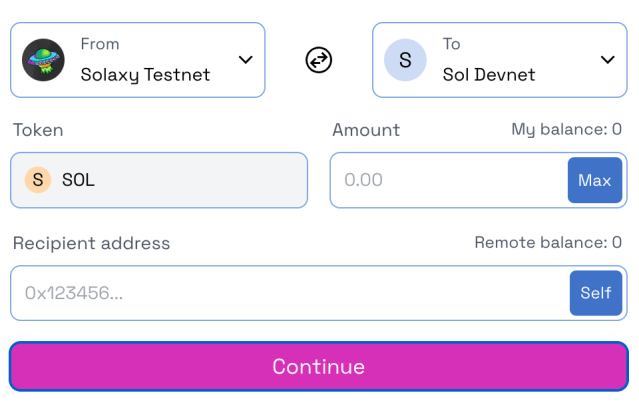Screen dimensions: 639x405
Task: Click the Sol Devnet "S" avatar
Action: (x=405, y=60)
